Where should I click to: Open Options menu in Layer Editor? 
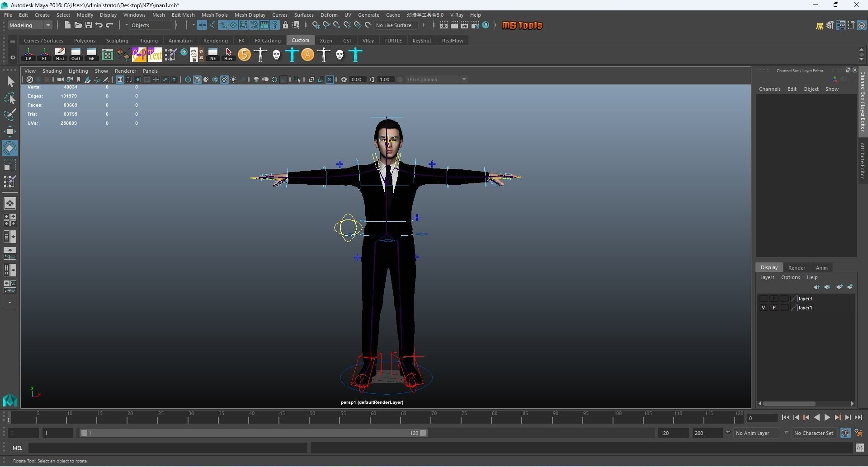point(790,277)
